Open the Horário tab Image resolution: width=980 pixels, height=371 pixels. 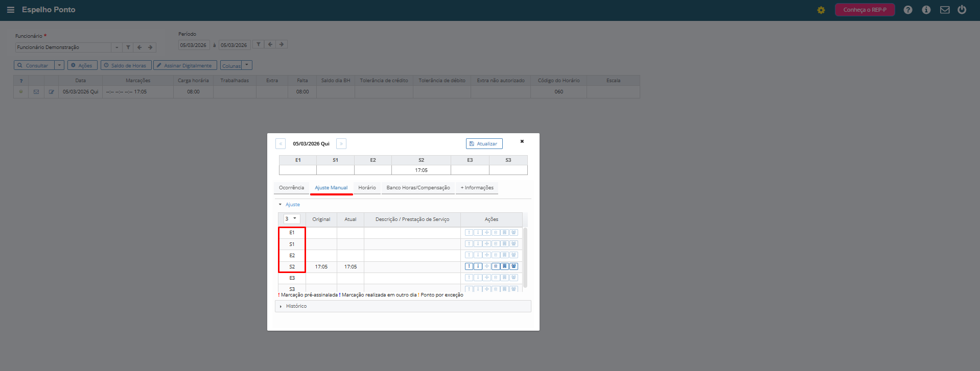(x=367, y=188)
